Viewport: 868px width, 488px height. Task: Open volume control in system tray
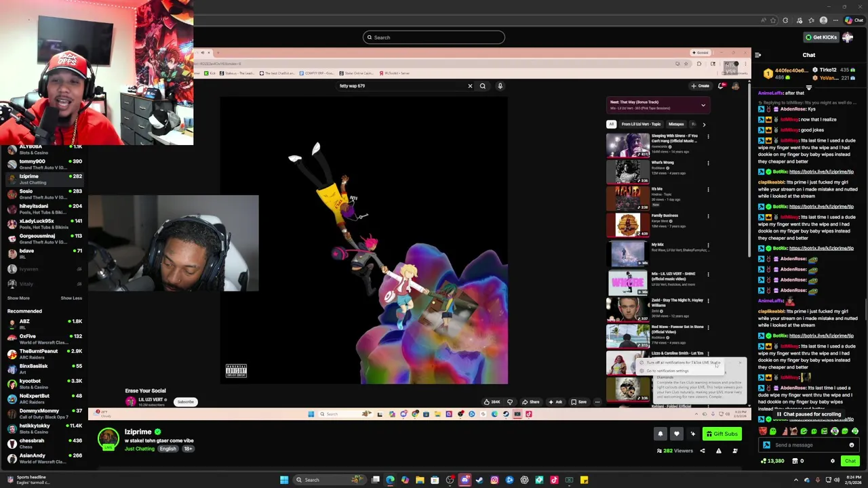click(x=838, y=480)
